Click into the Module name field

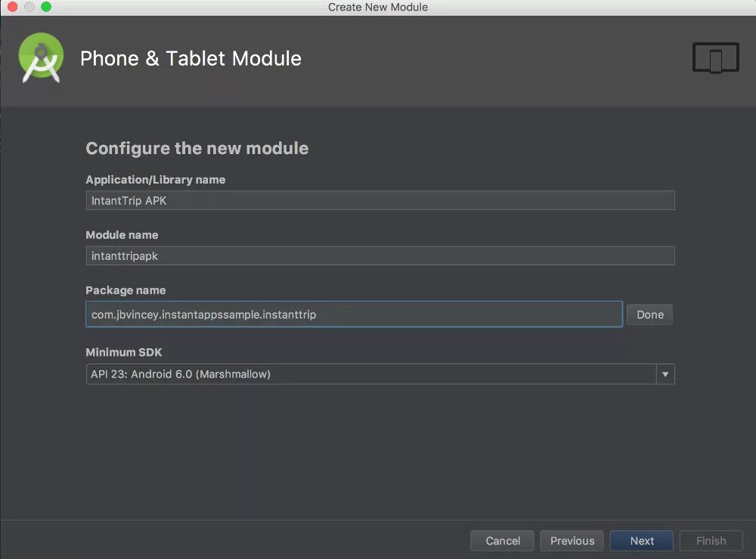[380, 255]
